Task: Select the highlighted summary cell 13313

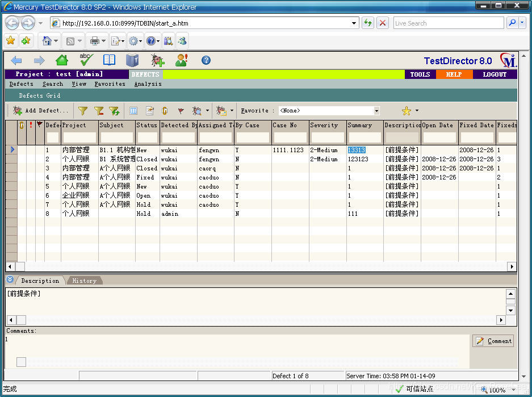Action: (x=356, y=150)
